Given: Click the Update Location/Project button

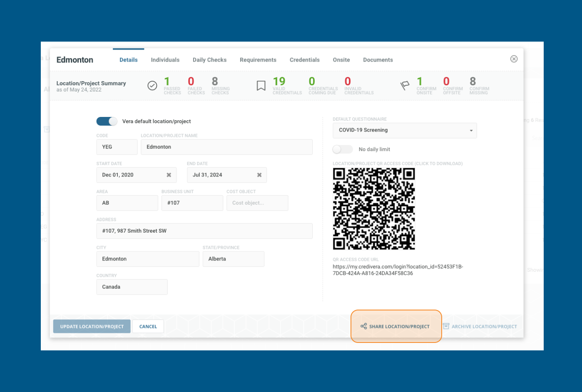Looking at the screenshot, I should [x=92, y=326].
